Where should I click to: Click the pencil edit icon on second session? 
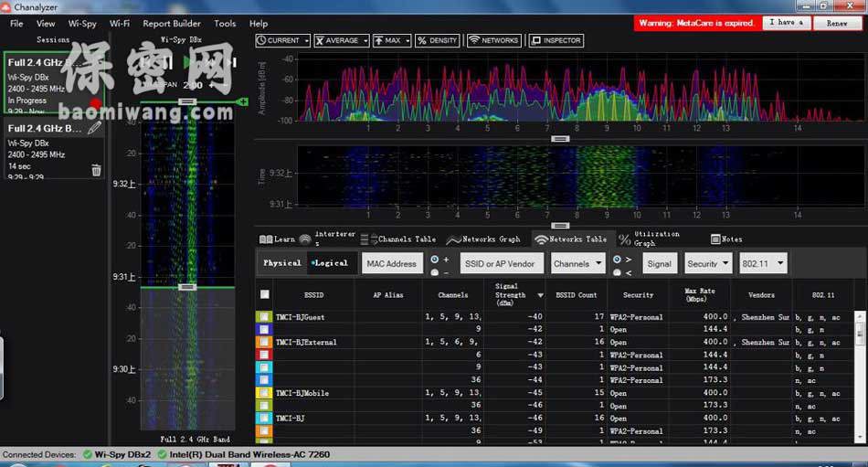click(94, 129)
